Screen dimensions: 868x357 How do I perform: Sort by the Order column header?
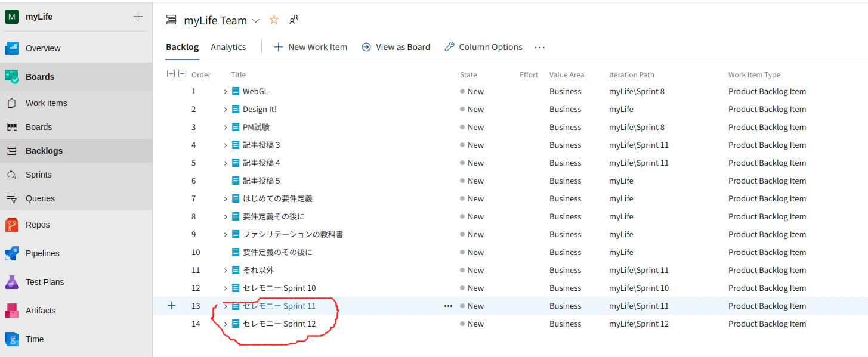(x=201, y=75)
